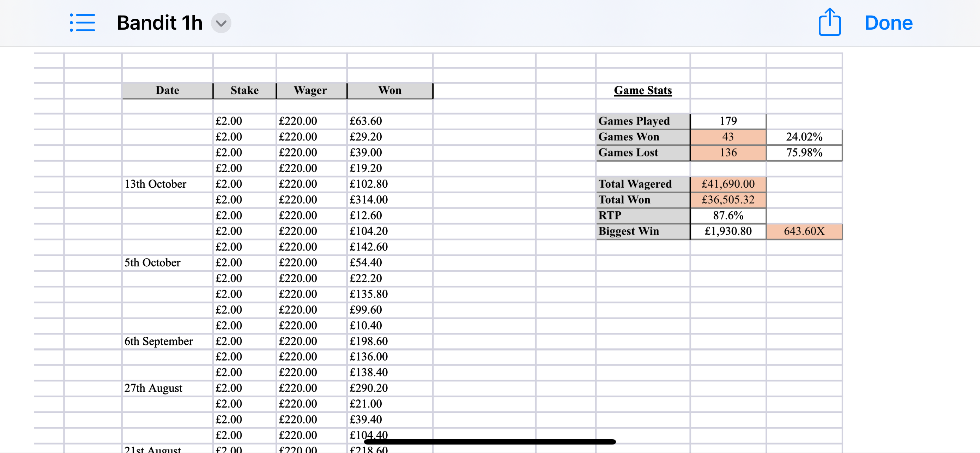Image resolution: width=980 pixels, height=453 pixels.
Task: Select the £314.00 won cell
Action: [390, 200]
